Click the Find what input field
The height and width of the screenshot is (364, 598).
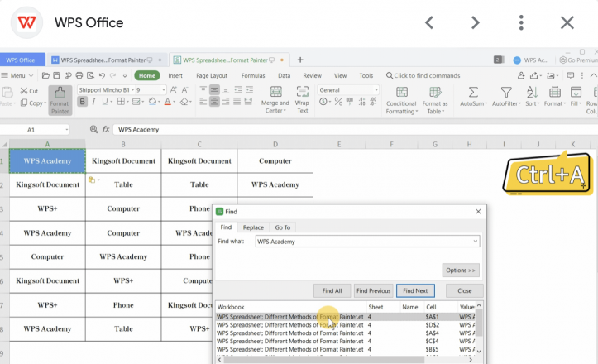(362, 242)
